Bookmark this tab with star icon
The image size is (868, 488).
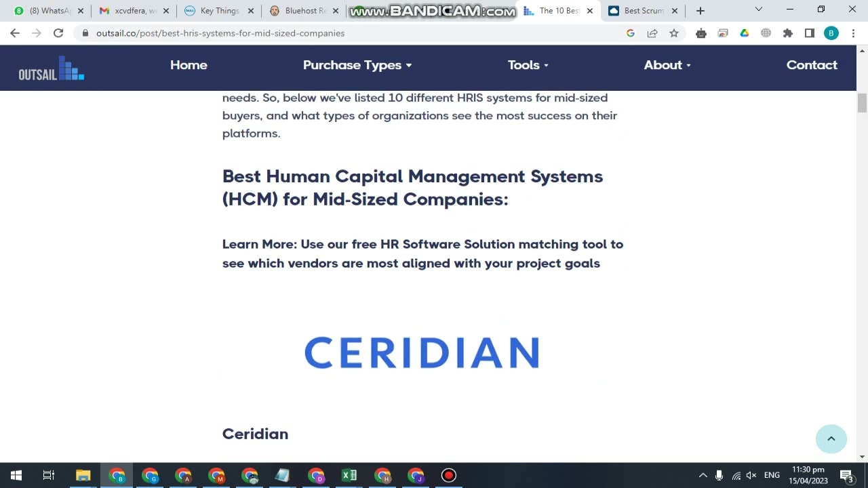(x=674, y=33)
